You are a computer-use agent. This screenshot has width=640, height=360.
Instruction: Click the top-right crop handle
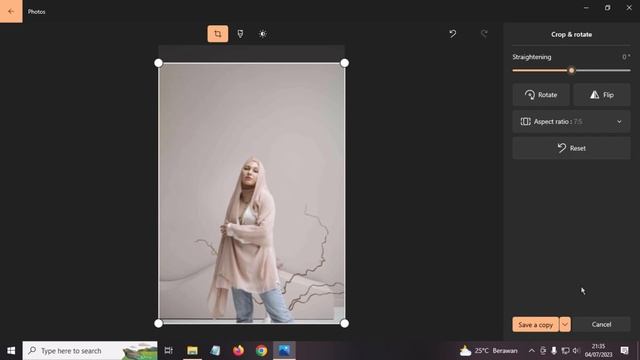[x=344, y=63]
